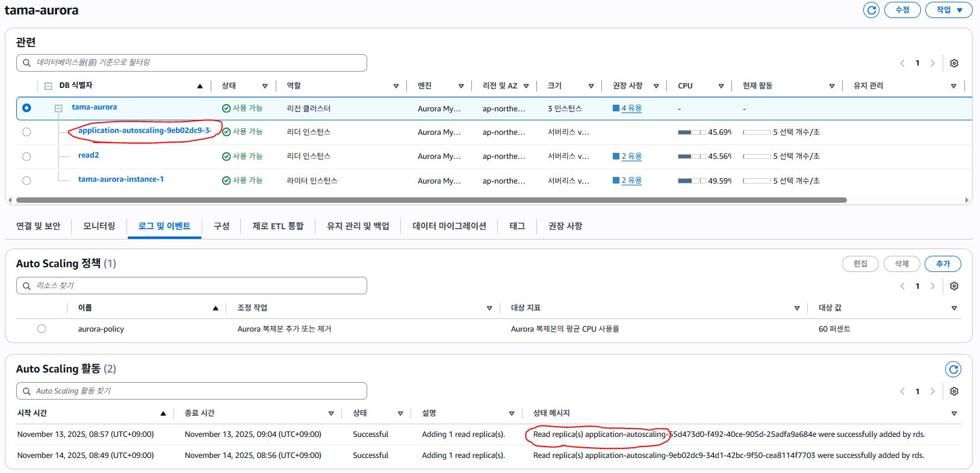
Task: Switch to 권장 사항 tab
Action: tap(565, 226)
